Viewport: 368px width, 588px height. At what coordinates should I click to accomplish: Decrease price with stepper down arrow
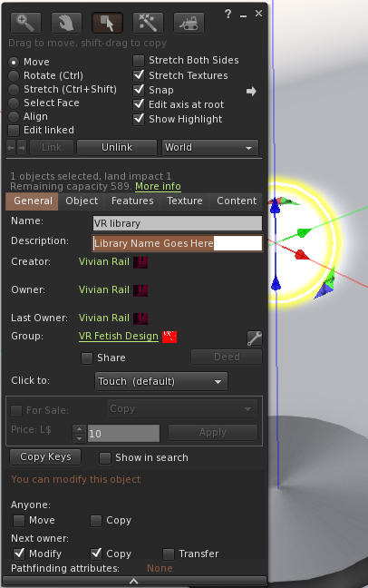[x=80, y=438]
